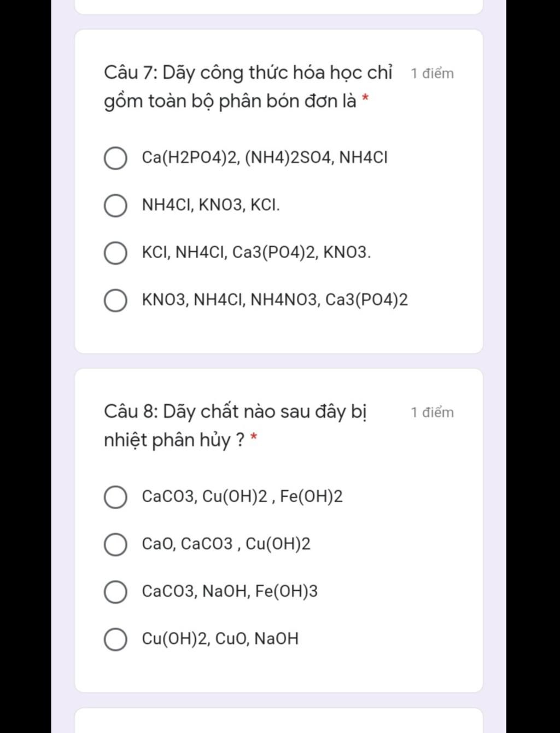Click answer text 'Ca(H2PO4)2, (NH4)2SO4, NH4Cl'
This screenshot has width=560, height=733.
(x=265, y=158)
